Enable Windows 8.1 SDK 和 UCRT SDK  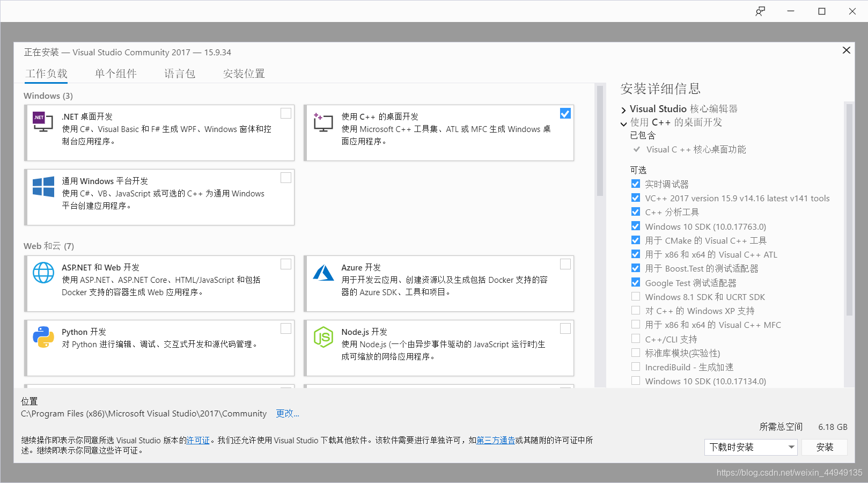636,296
